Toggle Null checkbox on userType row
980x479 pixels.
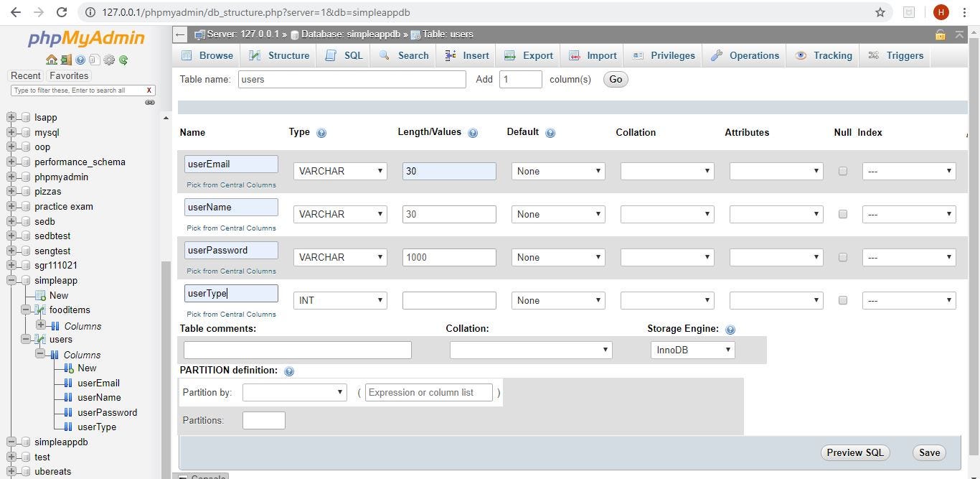(843, 300)
